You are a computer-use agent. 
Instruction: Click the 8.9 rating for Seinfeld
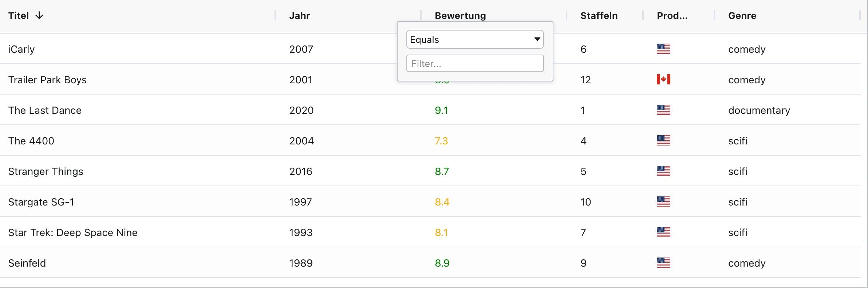point(442,263)
